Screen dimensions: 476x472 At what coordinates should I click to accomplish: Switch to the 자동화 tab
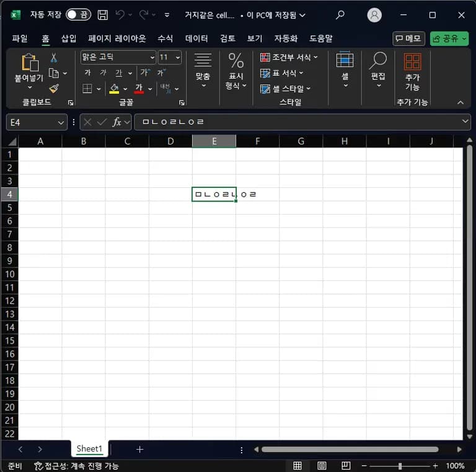[286, 38]
